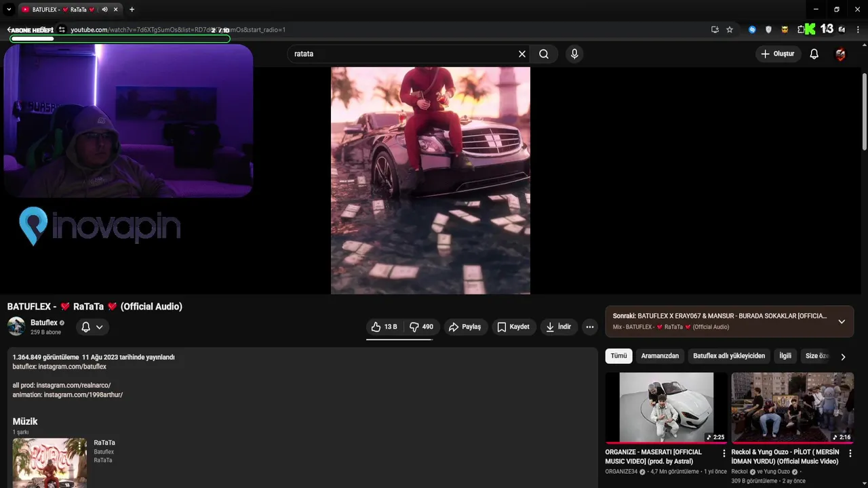868x488 pixels.
Task: Download the video with İndir
Action: tap(559, 327)
